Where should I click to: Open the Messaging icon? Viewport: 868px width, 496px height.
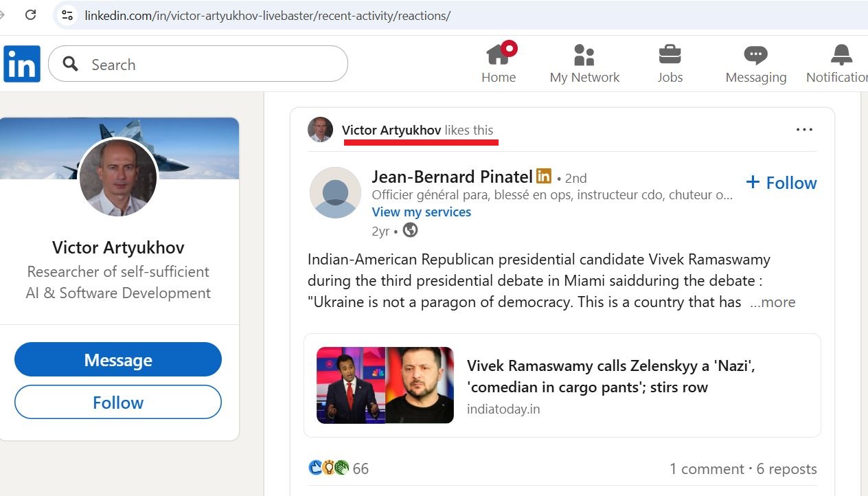[x=755, y=54]
